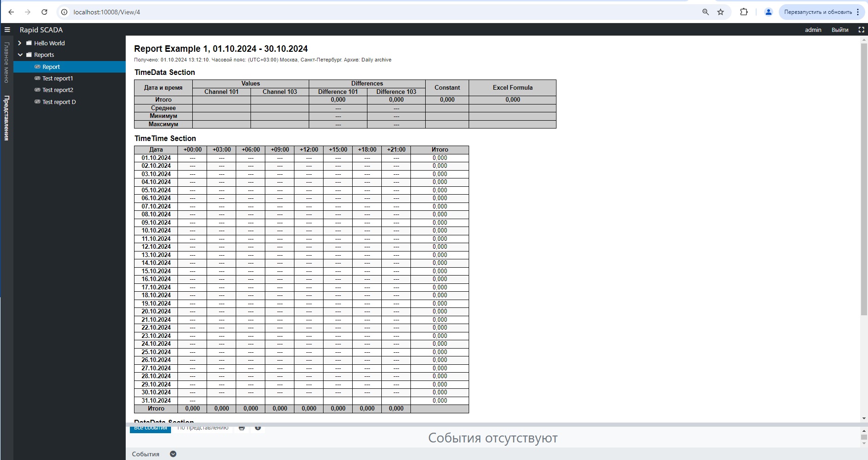Open the События bottom tab
868x460 pixels.
(146, 454)
